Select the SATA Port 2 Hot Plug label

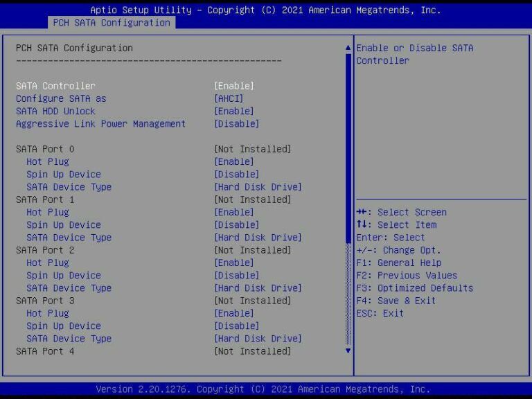48,263
